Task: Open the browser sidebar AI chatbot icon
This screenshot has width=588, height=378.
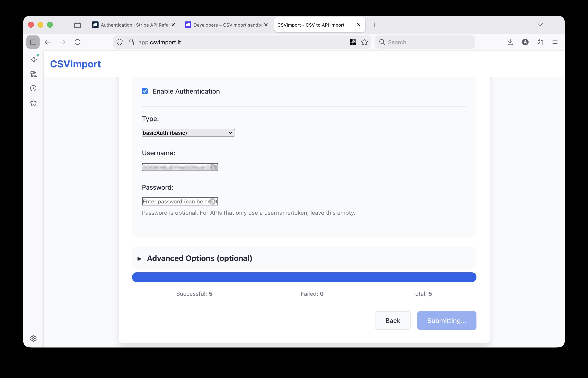Action: pos(33,59)
